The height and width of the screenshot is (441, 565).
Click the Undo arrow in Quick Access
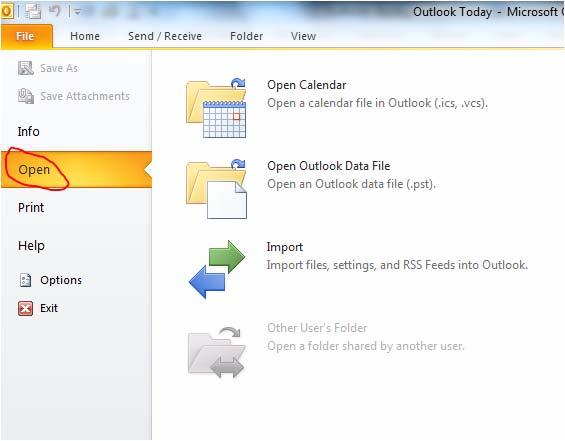click(x=55, y=11)
